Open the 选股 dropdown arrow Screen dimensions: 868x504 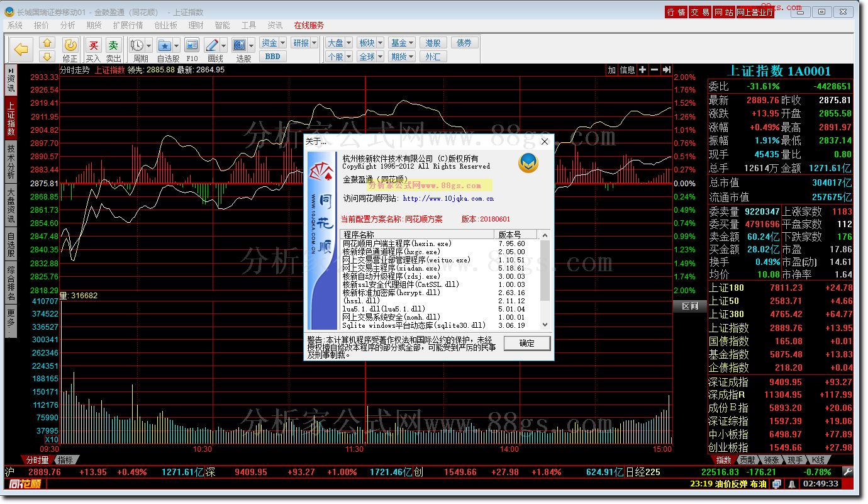pos(252,45)
